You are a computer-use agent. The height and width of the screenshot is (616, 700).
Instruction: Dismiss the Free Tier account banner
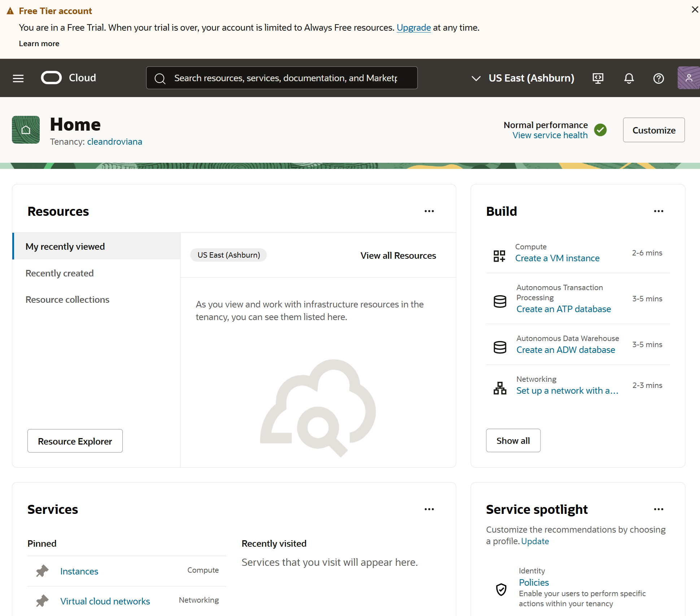coord(695,10)
